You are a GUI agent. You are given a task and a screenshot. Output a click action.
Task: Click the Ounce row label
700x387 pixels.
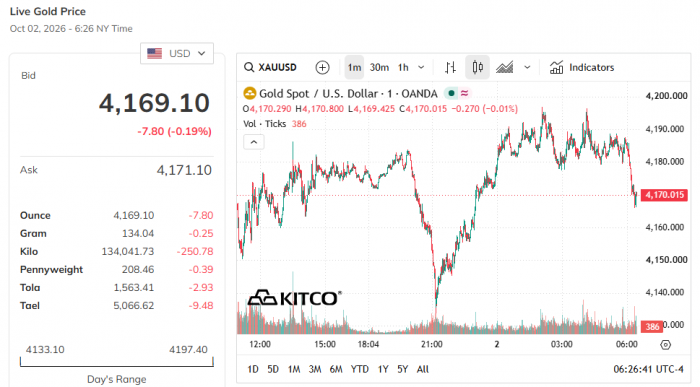point(35,216)
